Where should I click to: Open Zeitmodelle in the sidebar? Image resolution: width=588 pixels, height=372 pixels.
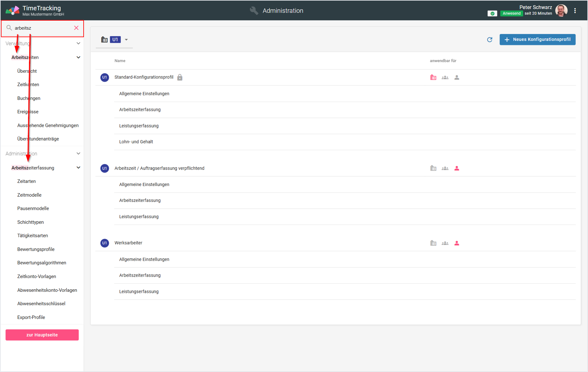click(29, 195)
